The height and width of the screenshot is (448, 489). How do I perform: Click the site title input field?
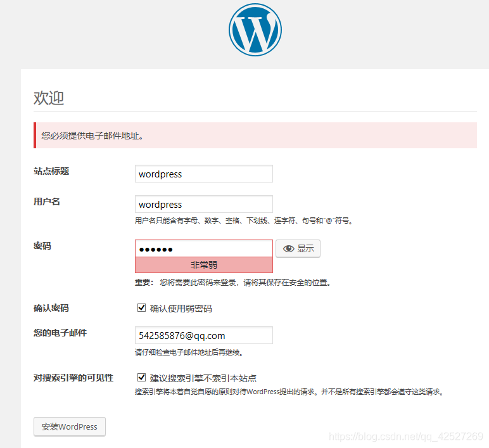(204, 174)
